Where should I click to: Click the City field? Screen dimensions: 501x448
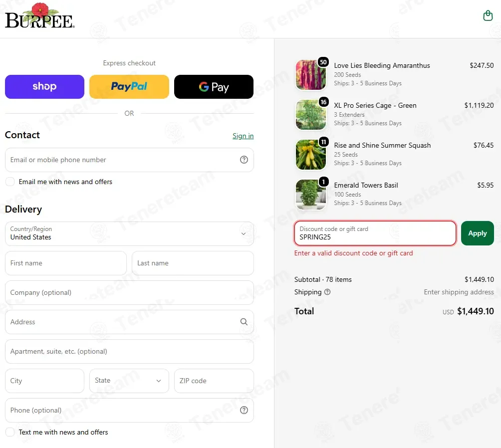(45, 381)
